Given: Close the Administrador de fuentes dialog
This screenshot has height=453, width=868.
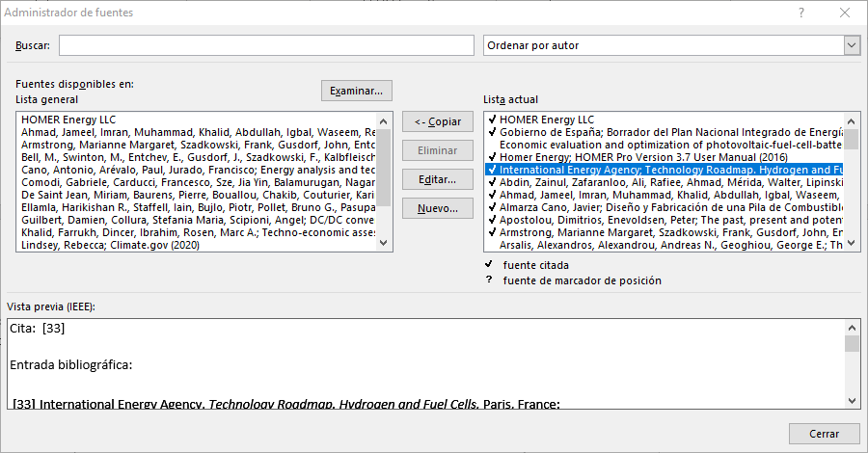Looking at the screenshot, I should tap(845, 13).
